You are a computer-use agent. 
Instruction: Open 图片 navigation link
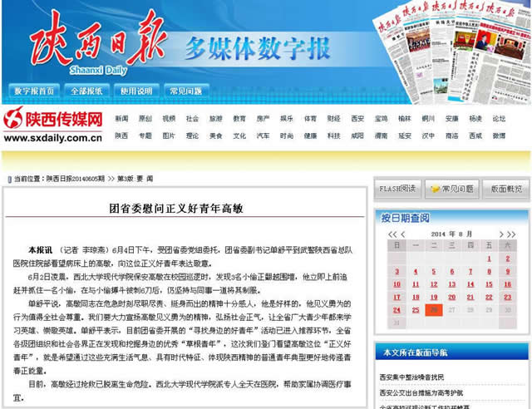tap(169, 136)
